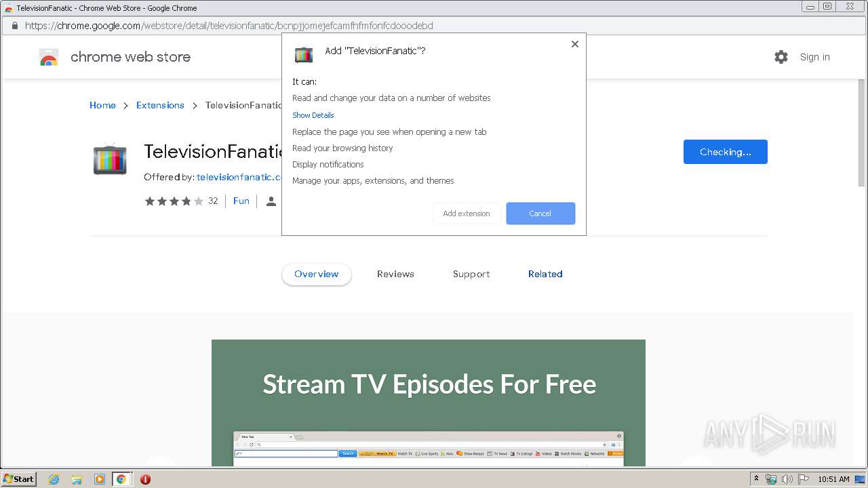Open Internet Explorer from taskbar

click(x=54, y=479)
